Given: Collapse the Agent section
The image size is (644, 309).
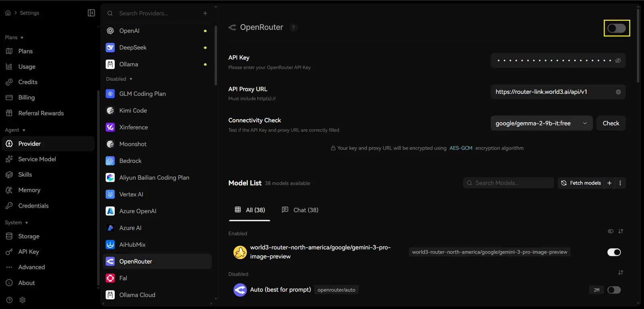Looking at the screenshot, I should 15,130.
